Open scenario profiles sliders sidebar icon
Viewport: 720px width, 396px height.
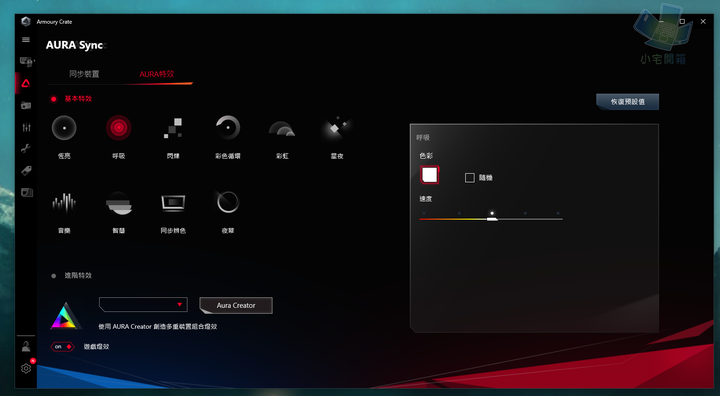(26, 127)
